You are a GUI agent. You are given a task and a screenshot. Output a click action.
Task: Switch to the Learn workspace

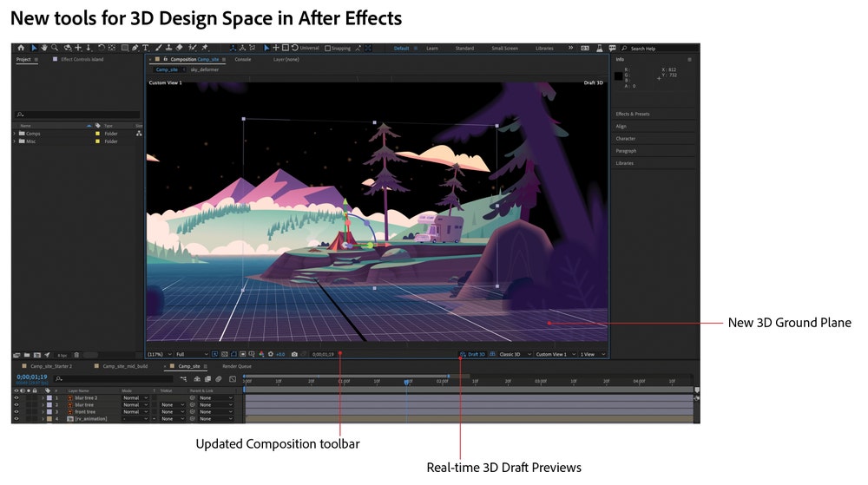(x=432, y=49)
